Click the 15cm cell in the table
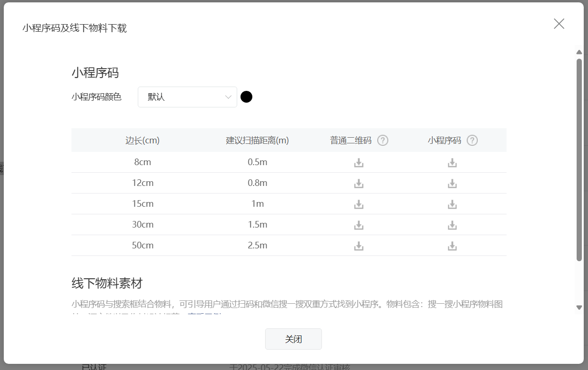The height and width of the screenshot is (370, 588). 143,204
